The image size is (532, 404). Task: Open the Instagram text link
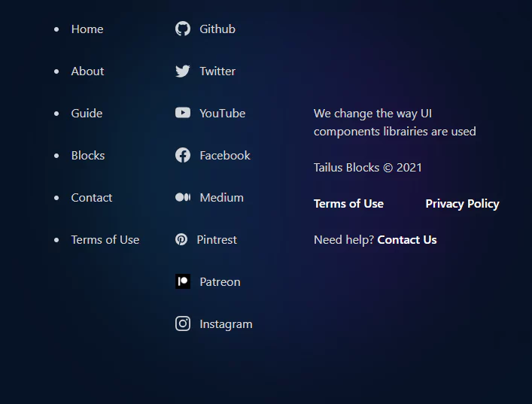[x=226, y=324]
